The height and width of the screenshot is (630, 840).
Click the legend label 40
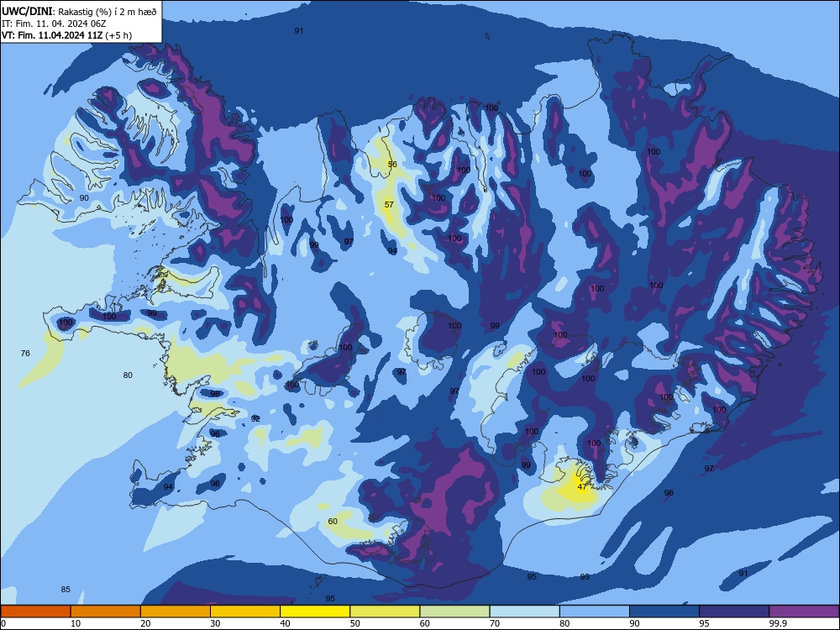coord(285,623)
